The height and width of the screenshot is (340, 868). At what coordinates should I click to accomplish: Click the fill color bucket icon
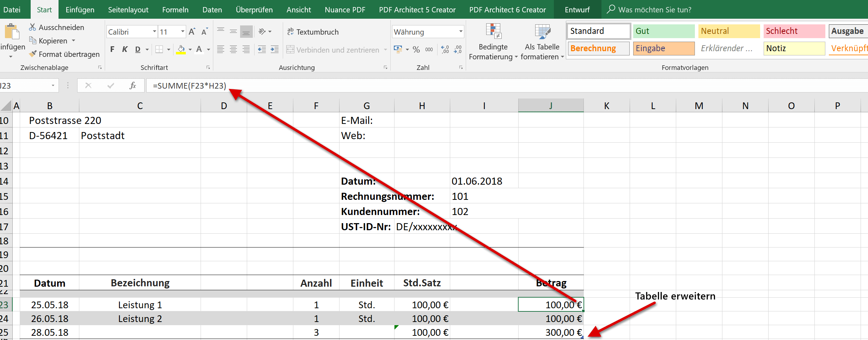(181, 49)
